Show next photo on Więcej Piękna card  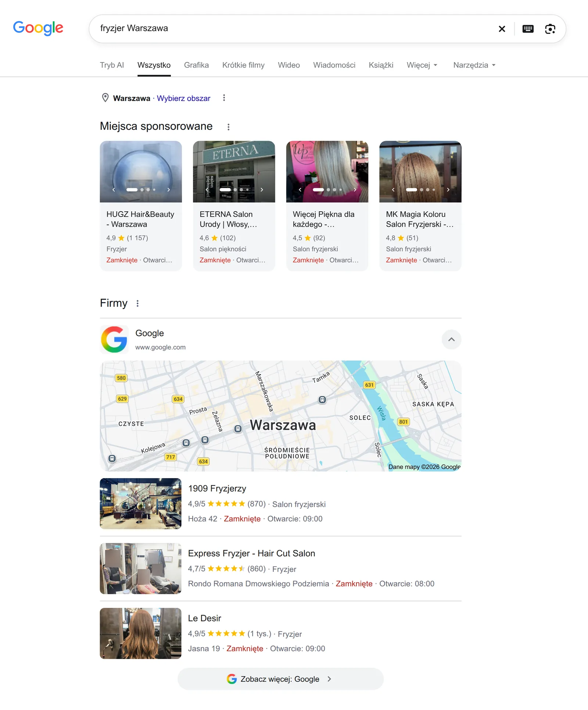click(x=355, y=190)
